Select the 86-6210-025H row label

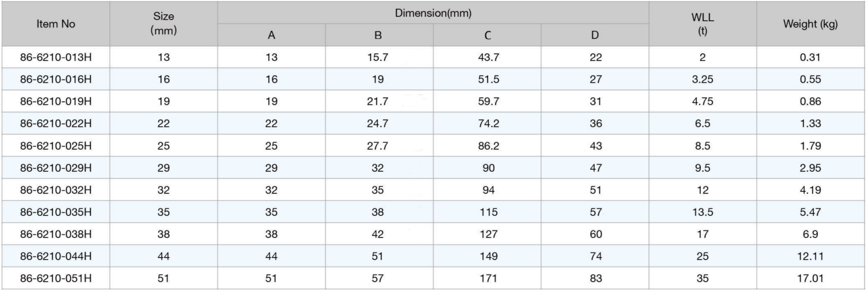(x=55, y=146)
